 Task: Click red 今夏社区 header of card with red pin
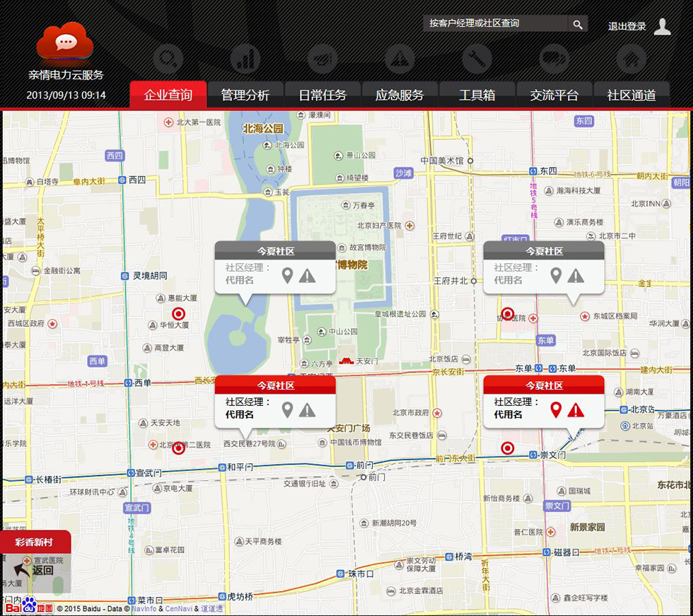click(x=544, y=385)
